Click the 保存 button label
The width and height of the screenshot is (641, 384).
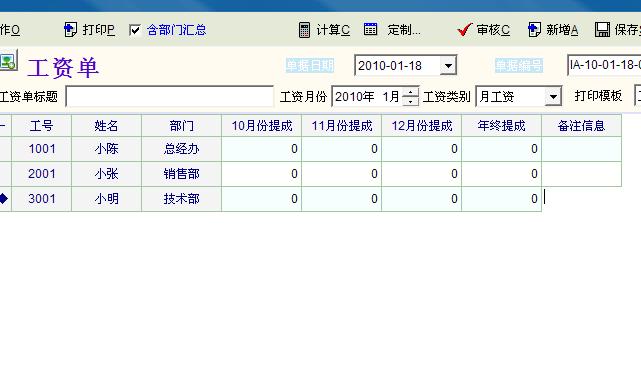coord(628,30)
